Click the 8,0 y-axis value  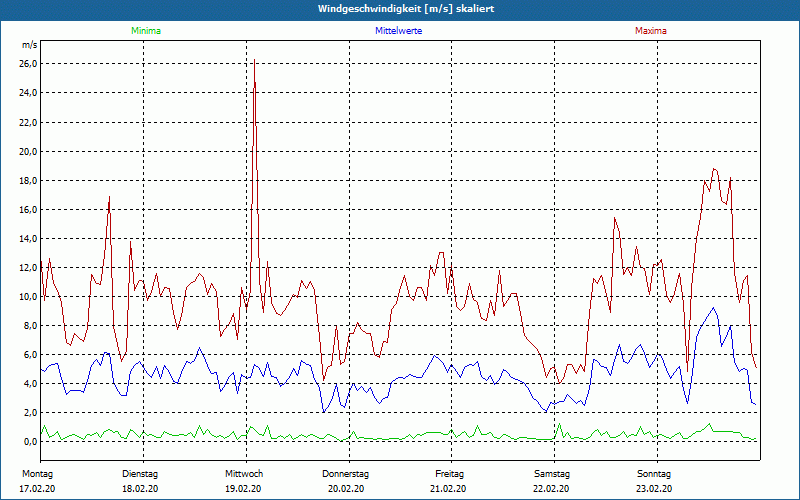(31, 326)
